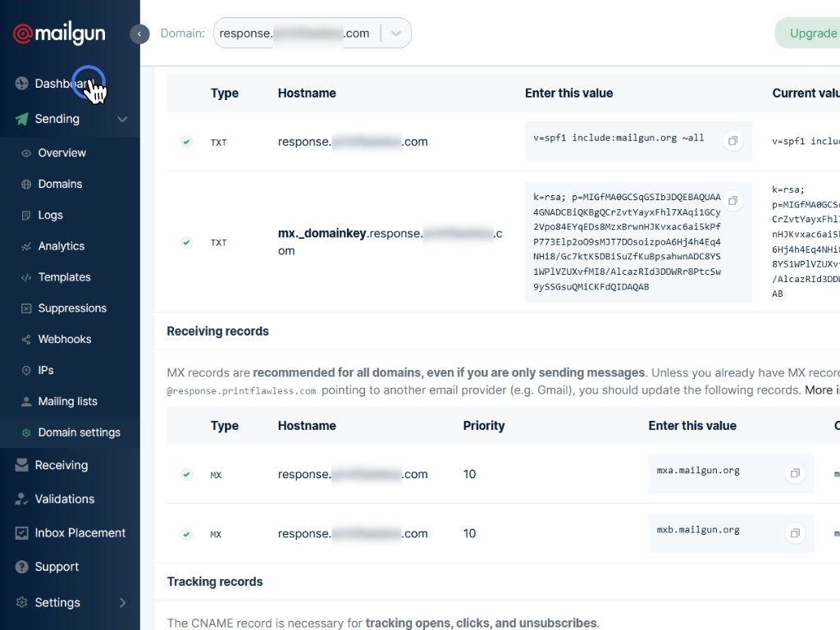This screenshot has height=630, width=840.
Task: Click the Mailing lists person icon
Action: tap(25, 402)
